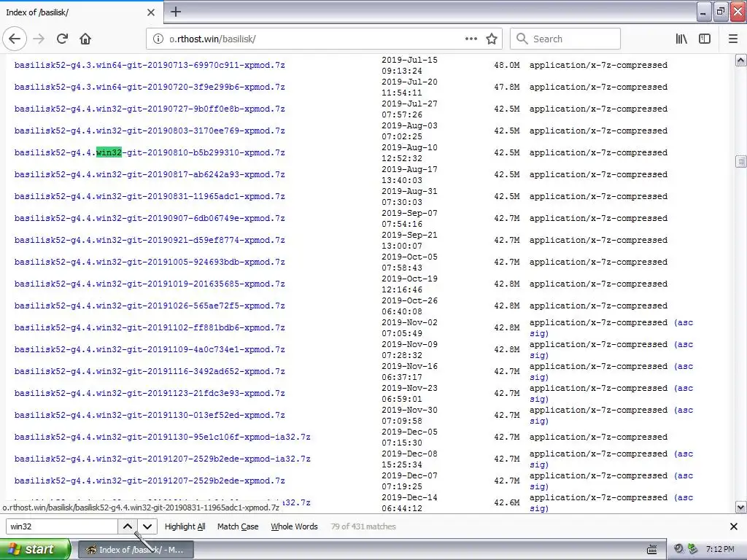Open win32-git-20191005-924693bdb link
747x560 pixels.
click(x=150, y=262)
